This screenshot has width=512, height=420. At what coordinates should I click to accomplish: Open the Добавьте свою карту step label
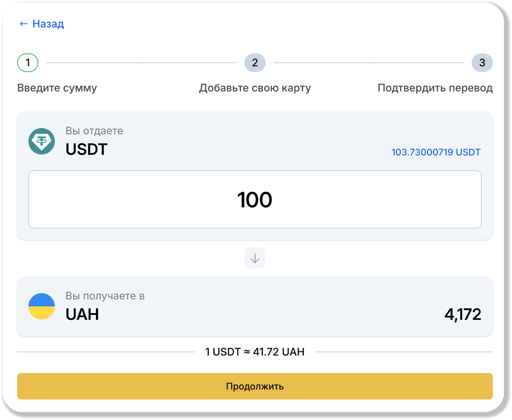pos(255,88)
